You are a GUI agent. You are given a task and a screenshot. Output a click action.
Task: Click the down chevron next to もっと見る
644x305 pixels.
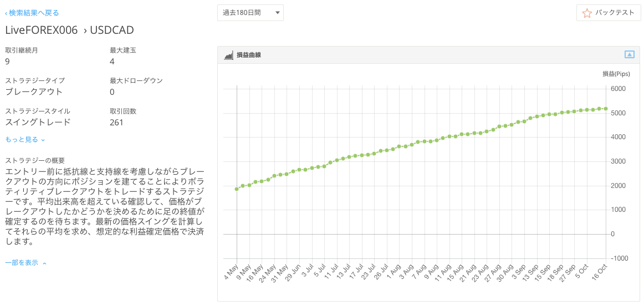coord(43,140)
